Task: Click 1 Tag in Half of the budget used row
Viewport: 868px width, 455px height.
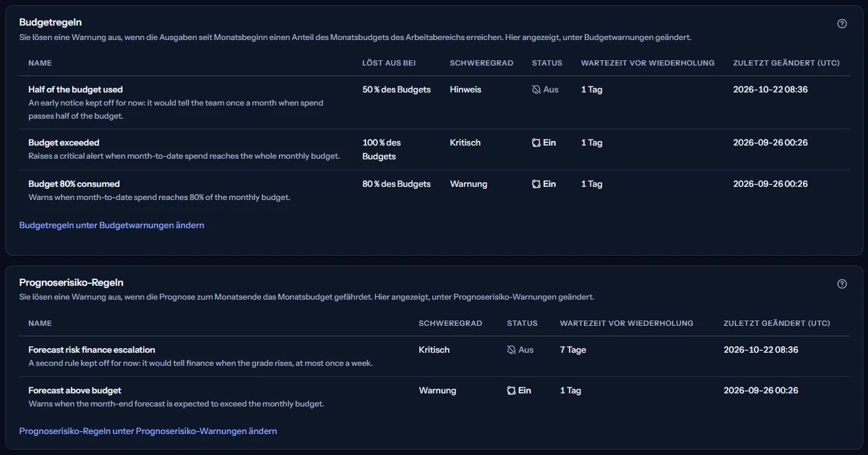Action: [x=592, y=90]
